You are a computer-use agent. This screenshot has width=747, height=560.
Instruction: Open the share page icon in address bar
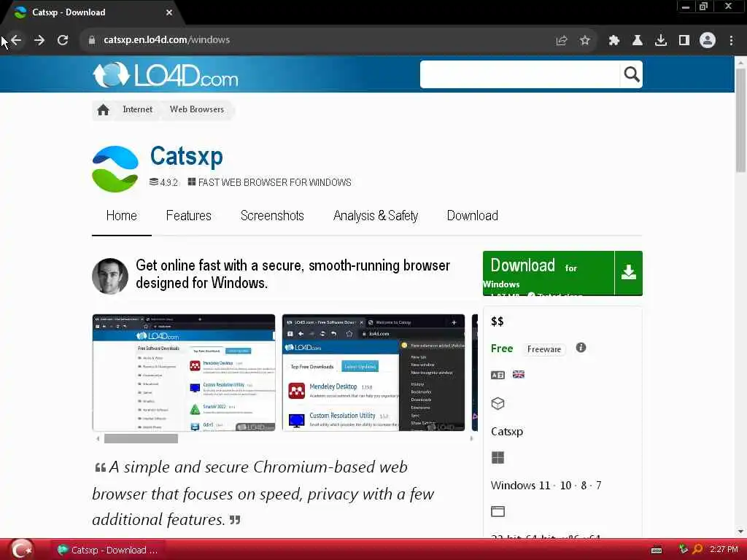(562, 41)
